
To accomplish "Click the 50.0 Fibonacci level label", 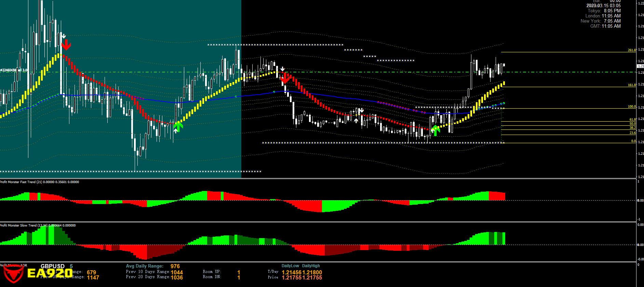I will point(632,124).
